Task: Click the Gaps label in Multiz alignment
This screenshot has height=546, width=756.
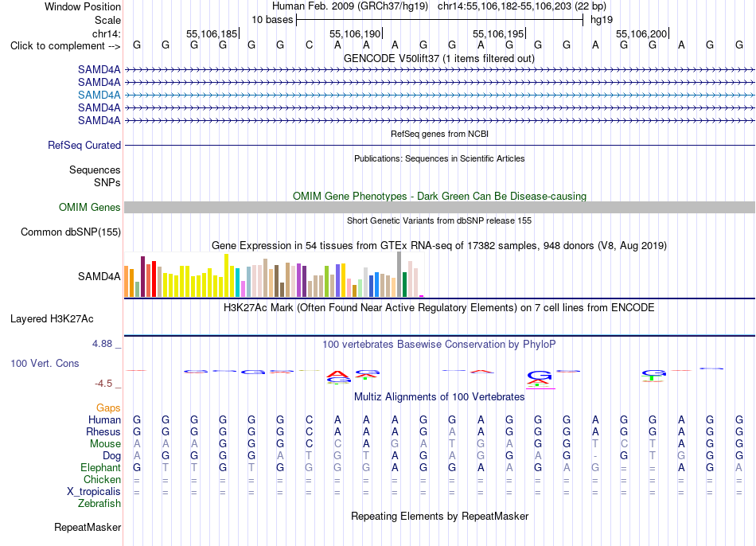Action: (x=108, y=408)
